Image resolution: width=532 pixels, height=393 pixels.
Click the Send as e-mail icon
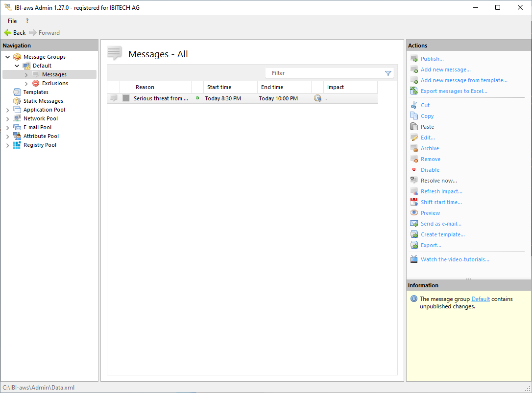coord(414,224)
